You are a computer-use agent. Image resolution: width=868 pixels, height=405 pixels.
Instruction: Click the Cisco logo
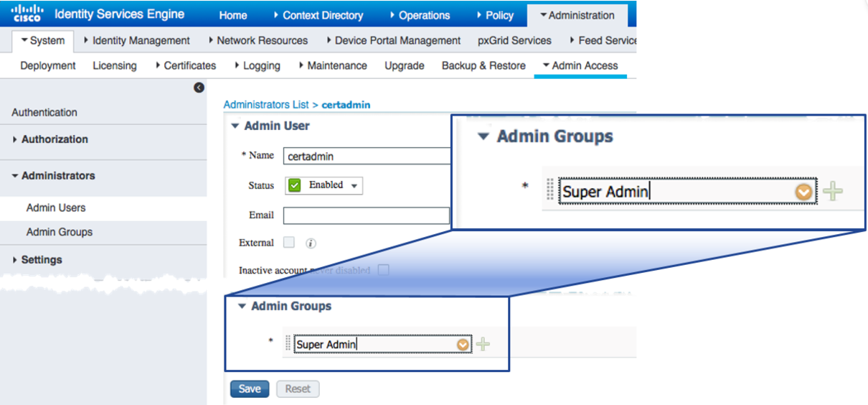click(27, 14)
